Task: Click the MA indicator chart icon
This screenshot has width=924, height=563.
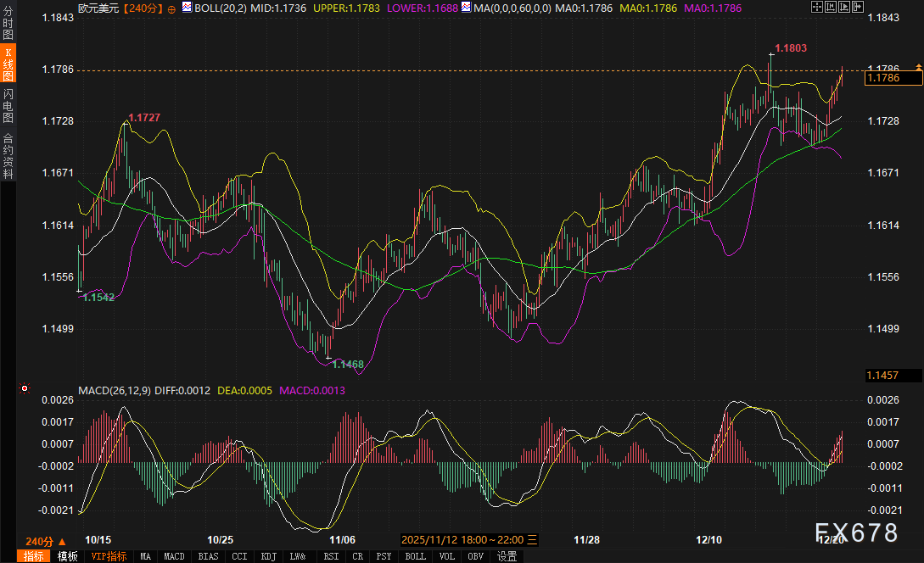Action: pyautogui.click(x=464, y=7)
